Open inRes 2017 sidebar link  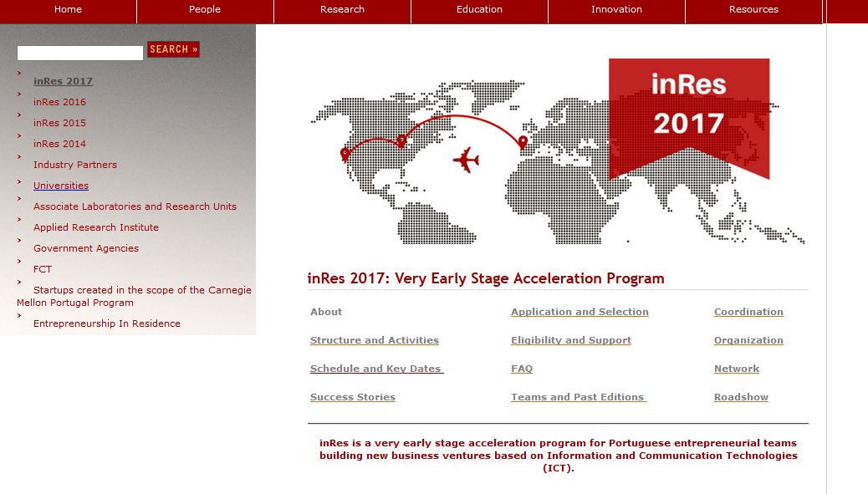(x=63, y=81)
